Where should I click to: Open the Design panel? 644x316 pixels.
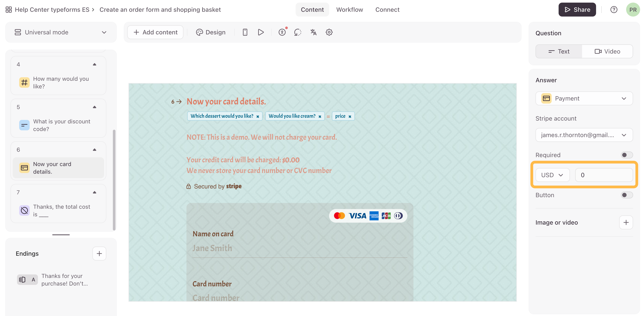coord(211,32)
